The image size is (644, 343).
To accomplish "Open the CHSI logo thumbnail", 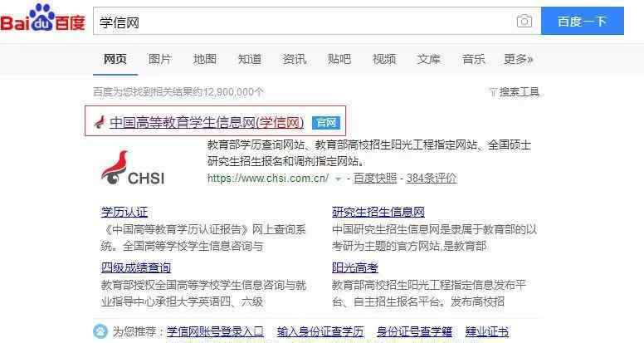I will 133,169.
